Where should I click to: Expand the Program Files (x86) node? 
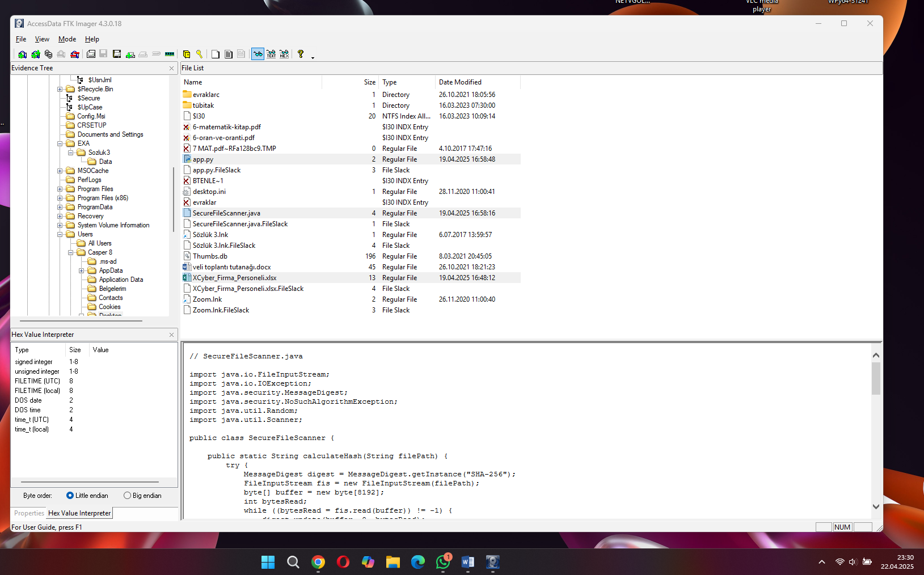pos(60,198)
